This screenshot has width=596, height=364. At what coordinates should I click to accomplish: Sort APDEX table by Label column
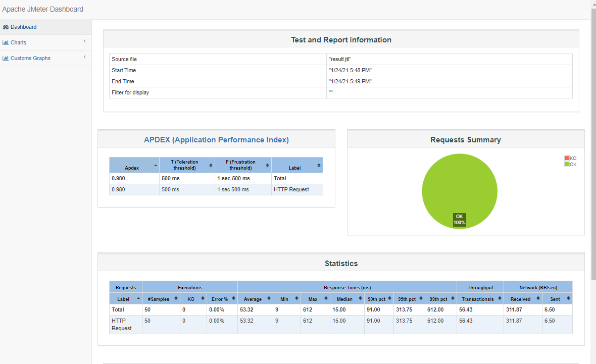click(319, 165)
